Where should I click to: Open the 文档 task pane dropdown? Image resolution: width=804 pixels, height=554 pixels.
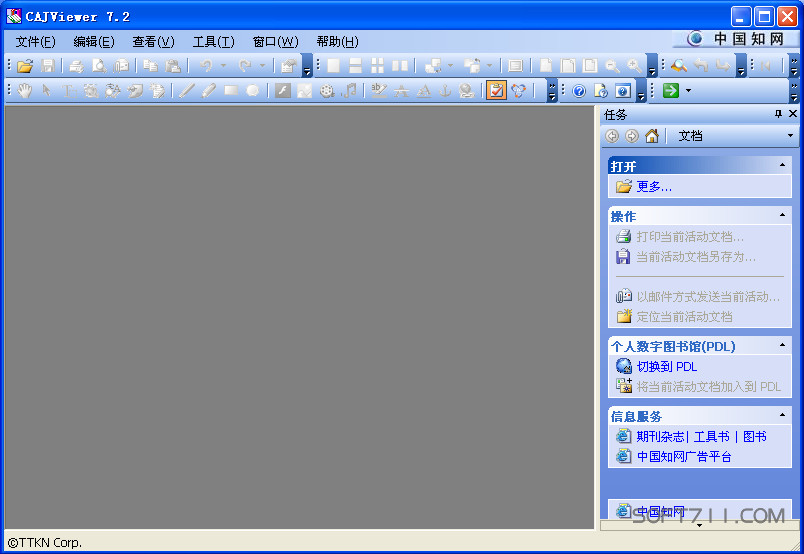tap(790, 136)
